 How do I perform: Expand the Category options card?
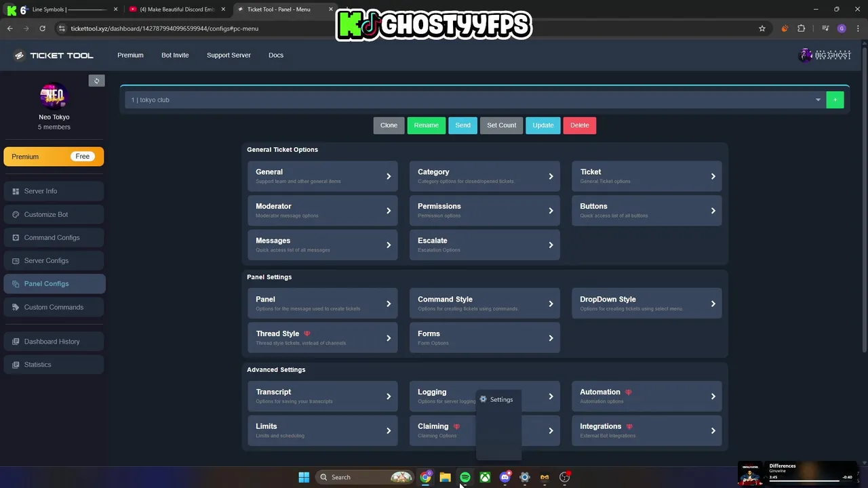pyautogui.click(x=485, y=176)
